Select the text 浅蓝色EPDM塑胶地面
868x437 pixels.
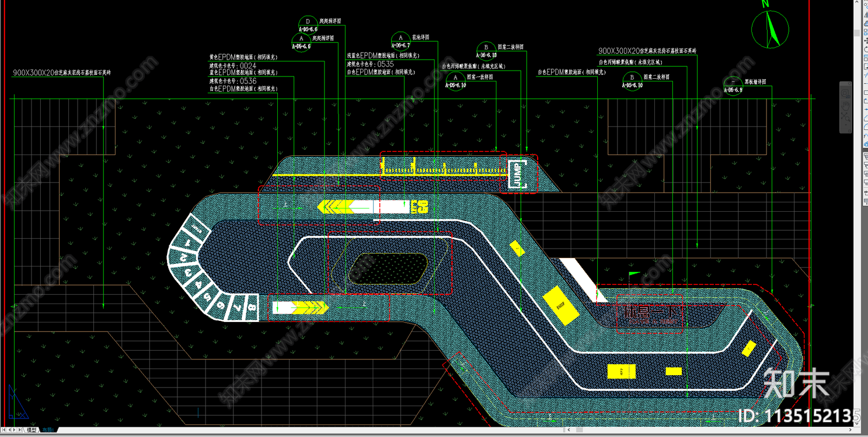[x=372, y=55]
